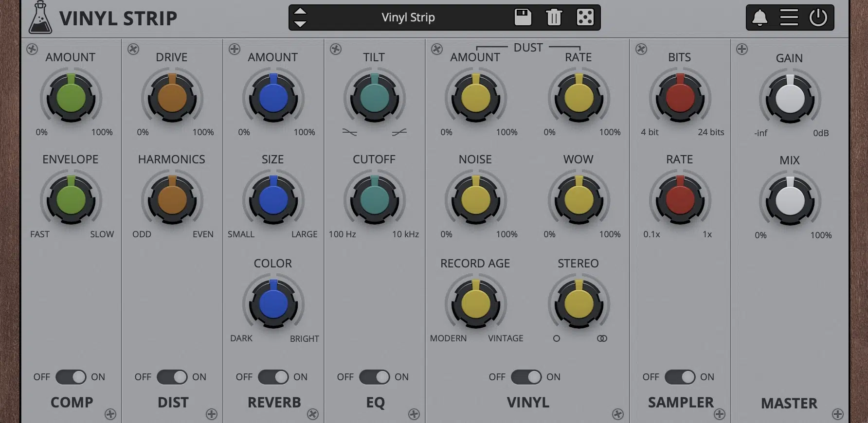Save the current preset with floppy disk icon

523,18
